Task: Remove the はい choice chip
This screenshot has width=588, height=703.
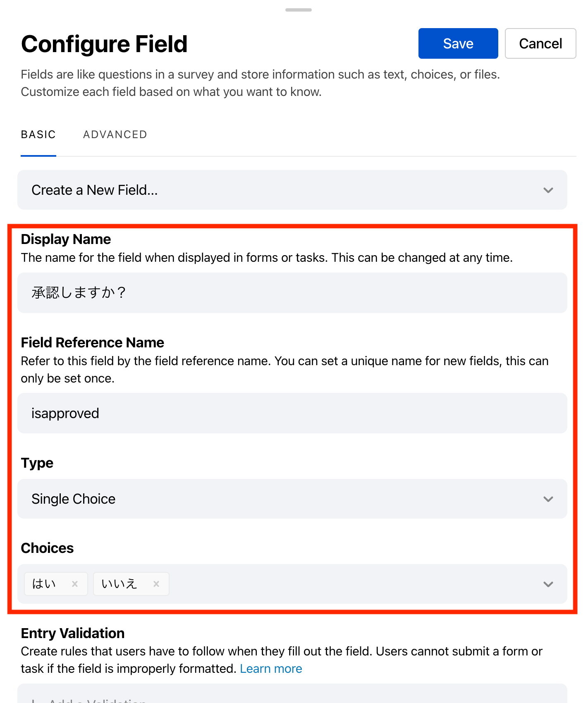Action: [75, 583]
